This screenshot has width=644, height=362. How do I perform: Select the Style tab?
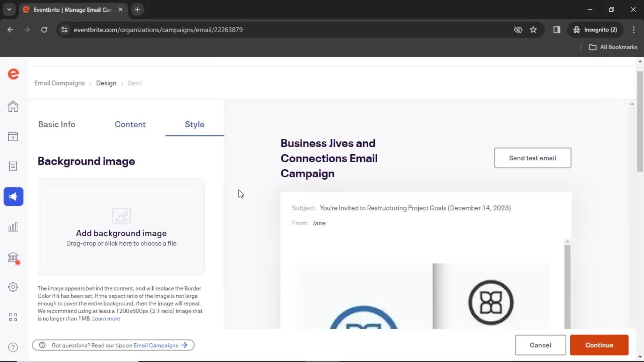pos(195,124)
